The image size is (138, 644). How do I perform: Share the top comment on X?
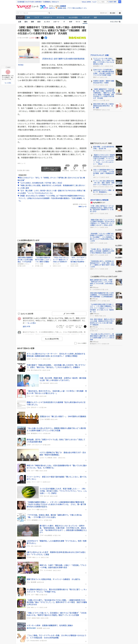[85, 327]
